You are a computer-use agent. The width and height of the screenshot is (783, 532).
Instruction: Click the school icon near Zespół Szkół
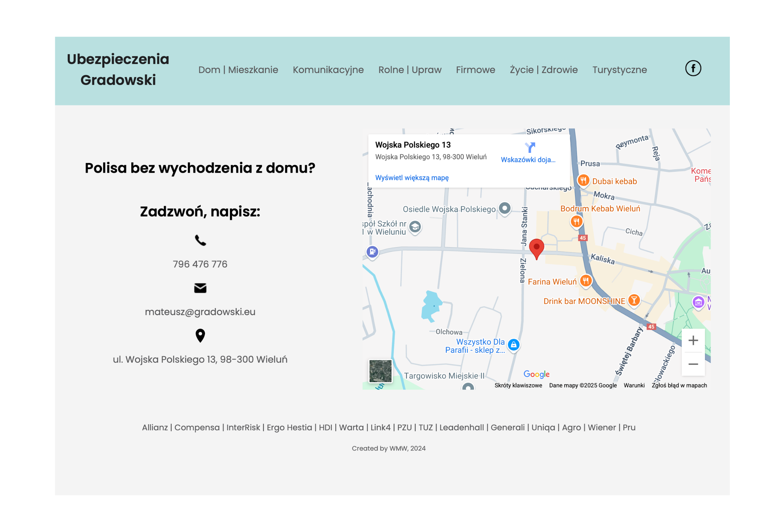point(415,227)
